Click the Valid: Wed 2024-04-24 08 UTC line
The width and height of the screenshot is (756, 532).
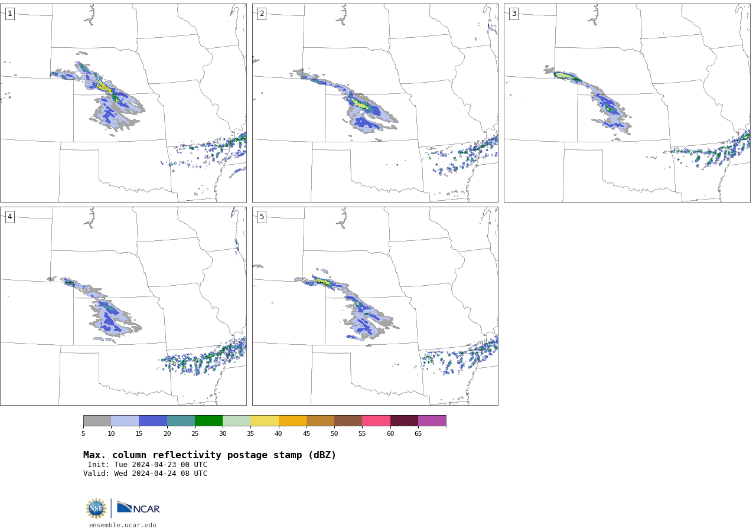click(145, 474)
